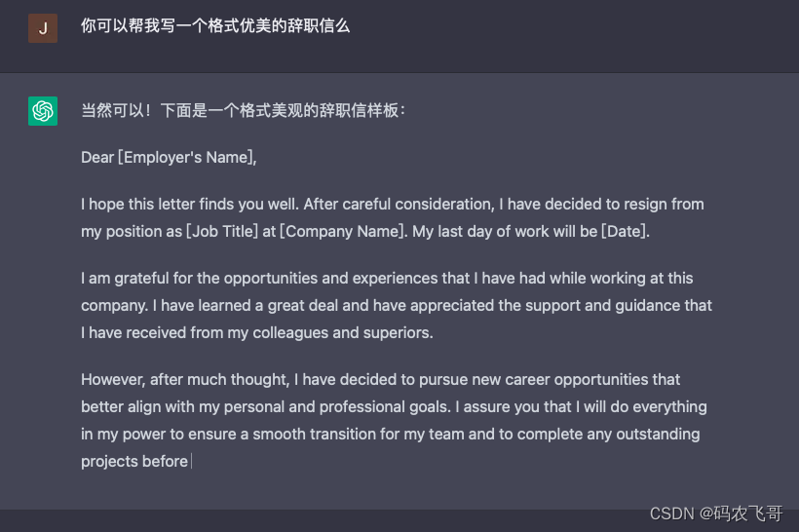
Task: Click the green ChatGPT logo icon
Action: coord(43,111)
